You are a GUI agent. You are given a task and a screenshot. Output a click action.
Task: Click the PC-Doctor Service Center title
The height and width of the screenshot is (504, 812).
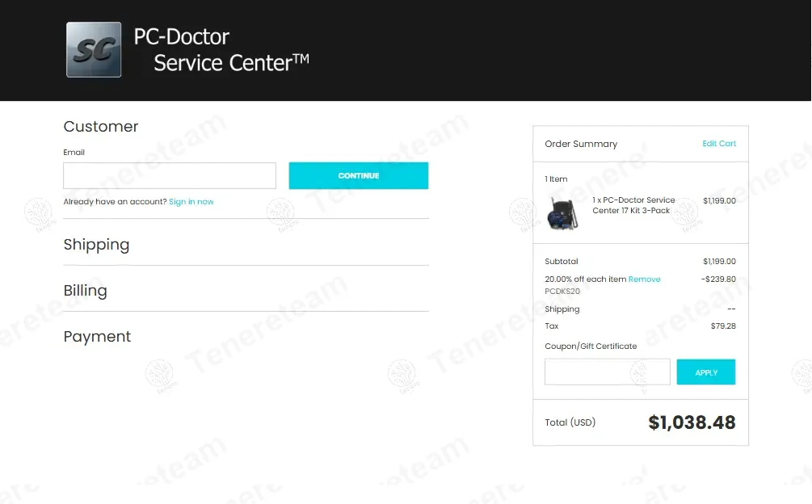221,49
